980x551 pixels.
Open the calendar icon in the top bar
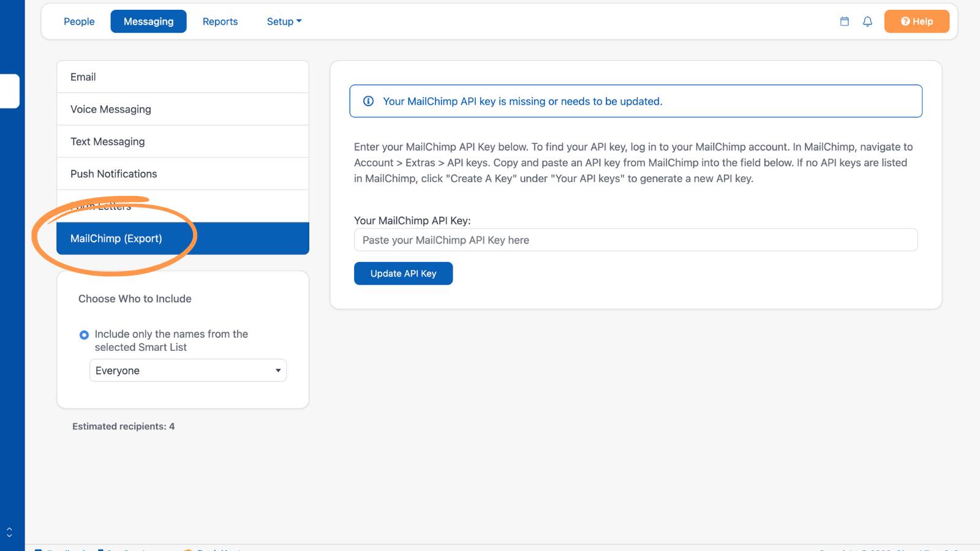[x=844, y=21]
